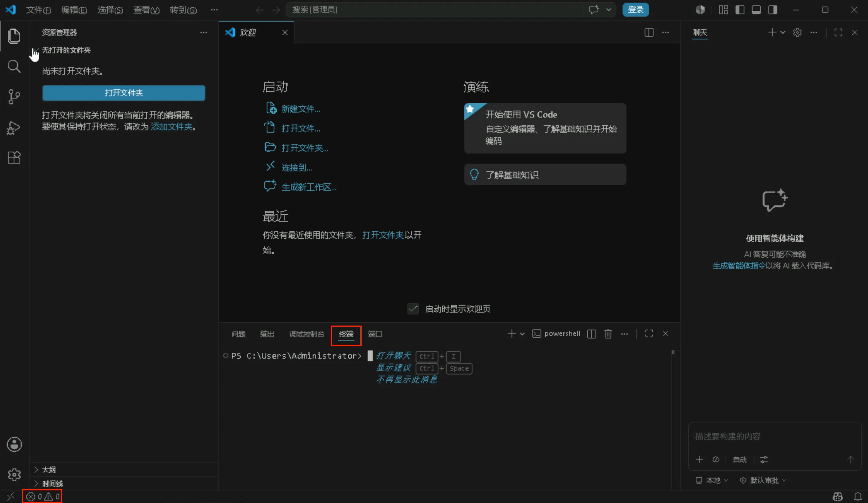This screenshot has width=868, height=503.
Task: Open the Search view in activity bar
Action: (14, 66)
